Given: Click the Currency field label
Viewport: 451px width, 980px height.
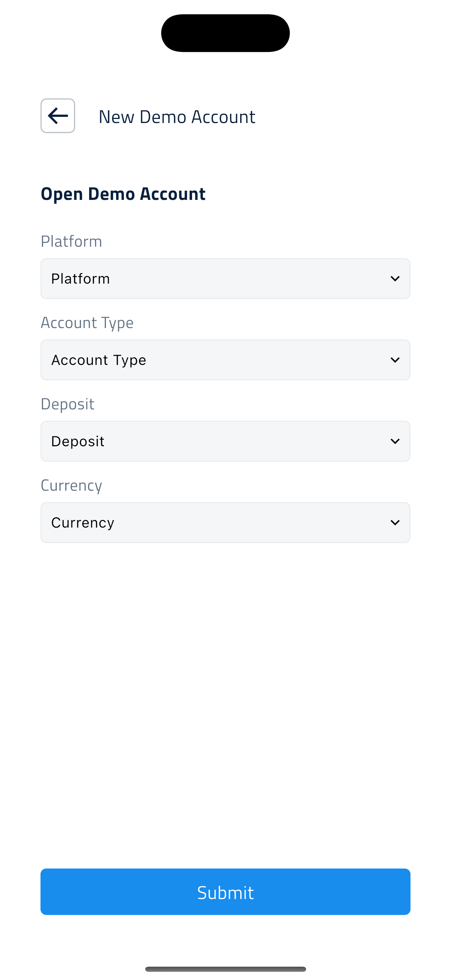Looking at the screenshot, I should [x=71, y=486].
